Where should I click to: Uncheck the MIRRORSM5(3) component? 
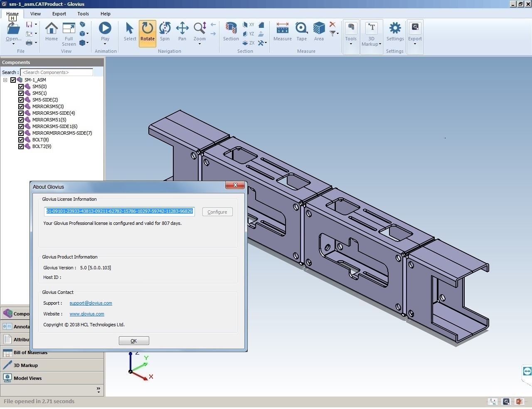[x=21, y=106]
